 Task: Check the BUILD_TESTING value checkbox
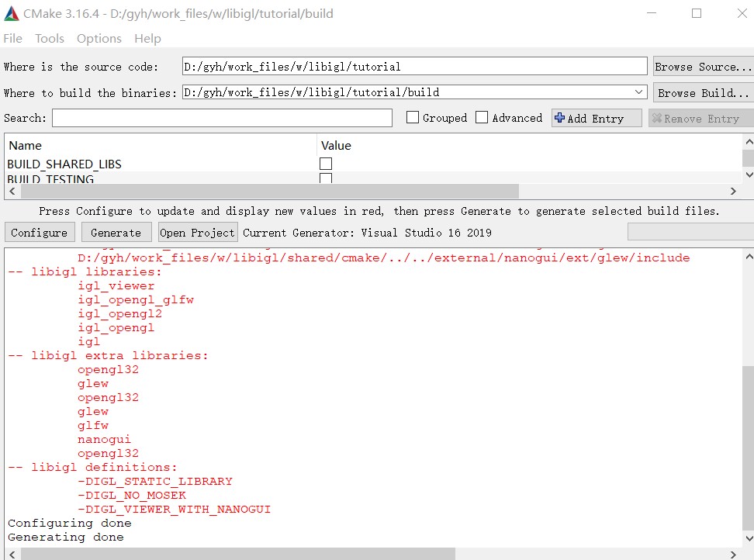[325, 178]
